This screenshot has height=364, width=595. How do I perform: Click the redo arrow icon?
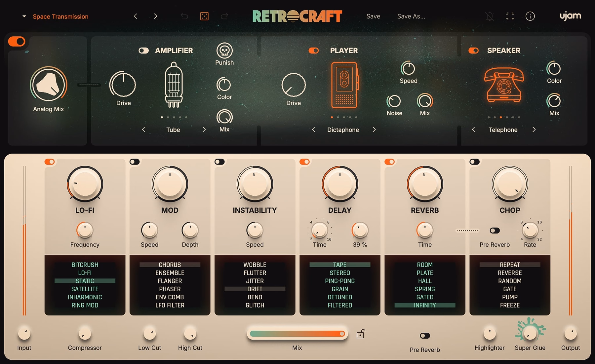pos(224,16)
